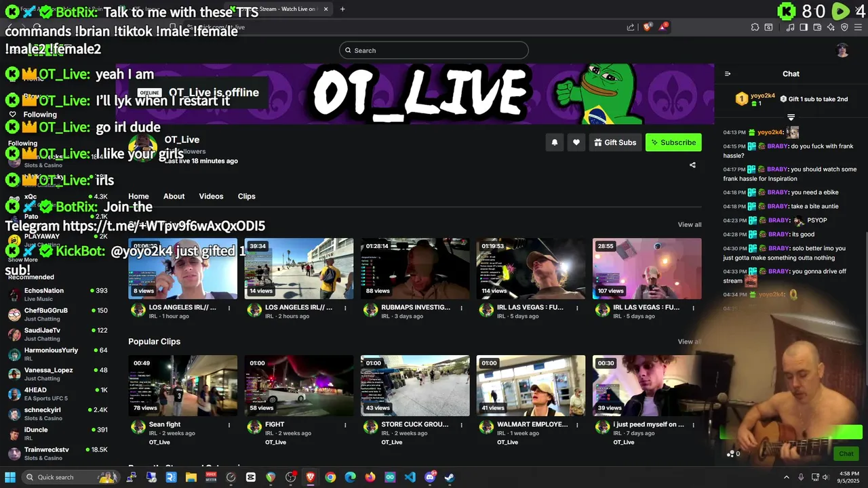Open CapCut from the taskbar

coord(251,477)
